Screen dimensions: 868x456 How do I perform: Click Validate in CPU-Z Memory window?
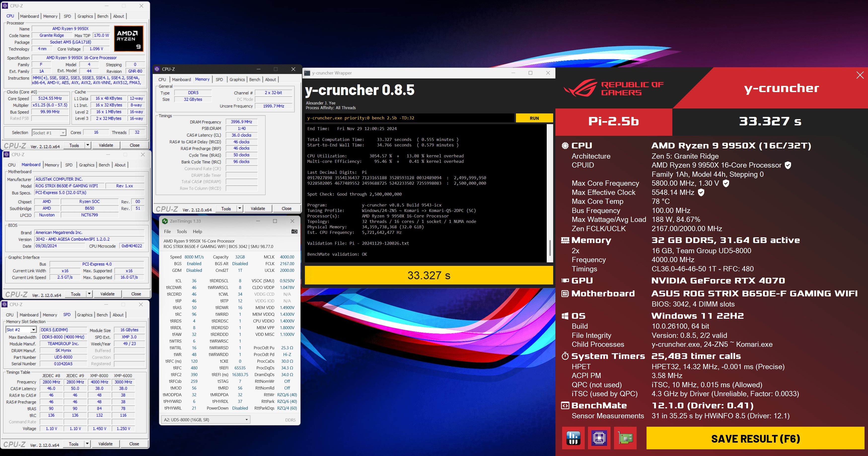point(258,209)
